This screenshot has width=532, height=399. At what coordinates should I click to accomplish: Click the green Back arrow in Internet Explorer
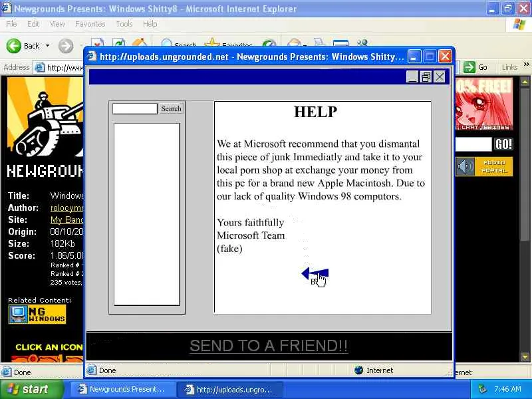14,45
